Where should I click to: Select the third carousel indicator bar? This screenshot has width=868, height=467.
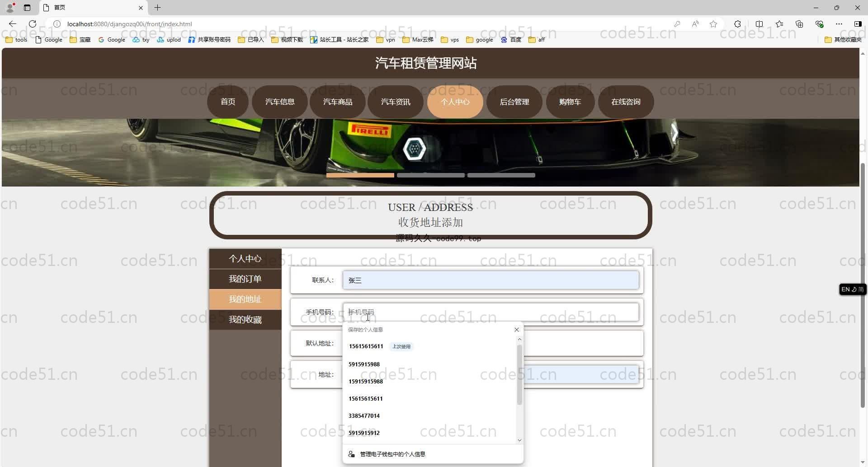tap(501, 175)
